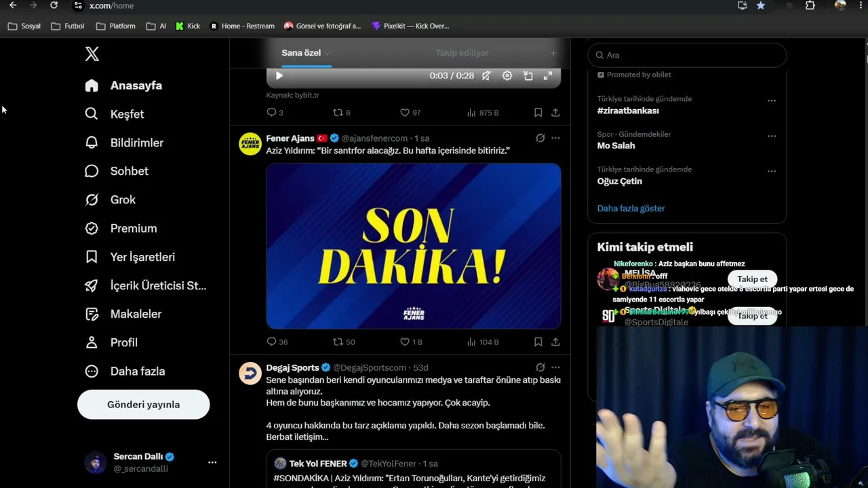
Task: Open the Platform bookmarks folder
Action: (116, 26)
